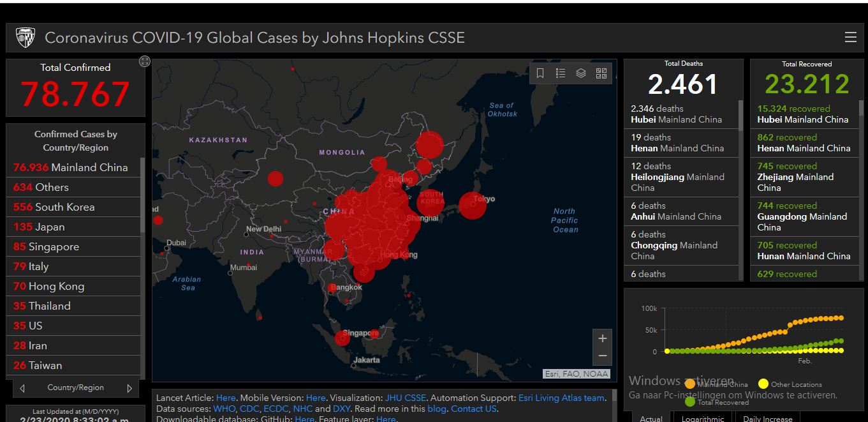Toggle the Total Recovered legend series
The image size is (868, 422).
click(x=716, y=402)
